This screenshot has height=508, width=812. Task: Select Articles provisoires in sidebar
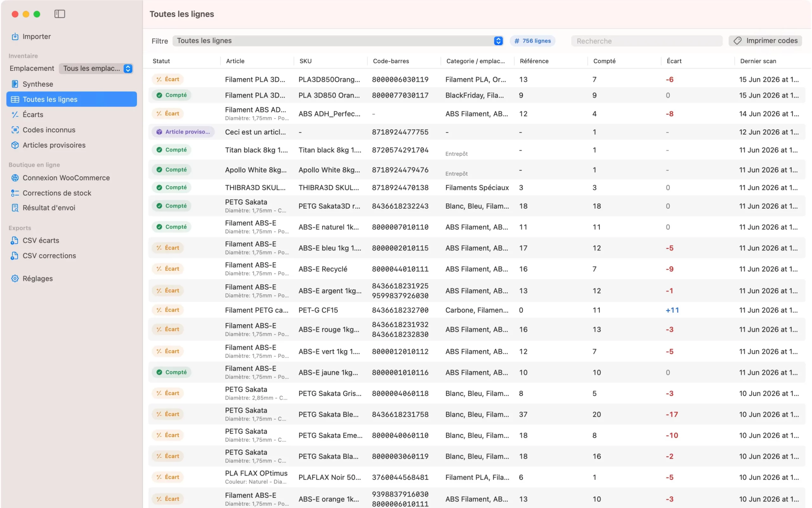pos(54,145)
